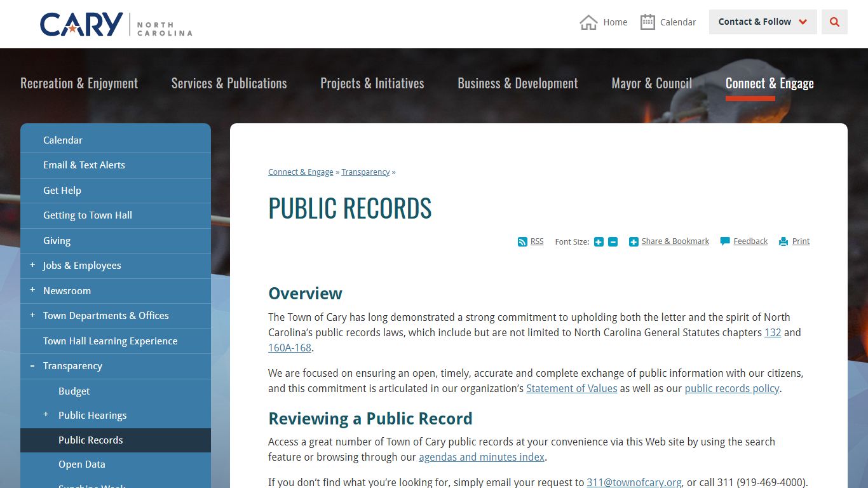This screenshot has width=868, height=488.
Task: Click 311@townofcary.org email link
Action: (634, 482)
